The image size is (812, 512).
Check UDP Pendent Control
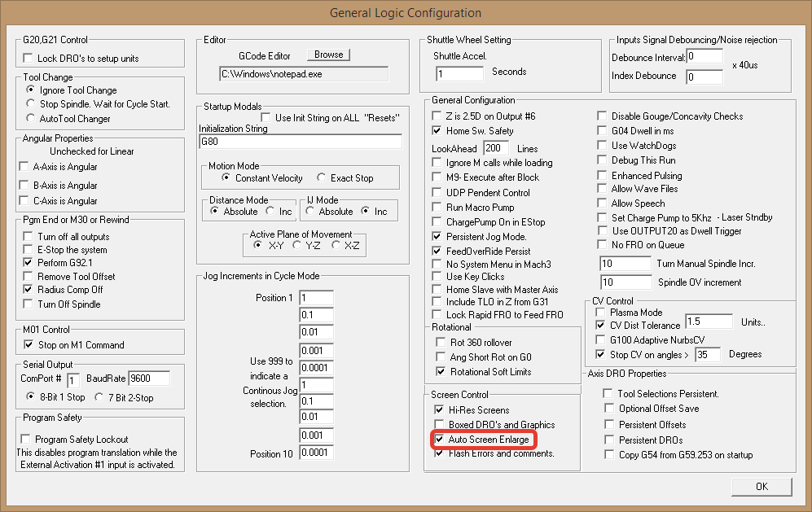click(437, 193)
